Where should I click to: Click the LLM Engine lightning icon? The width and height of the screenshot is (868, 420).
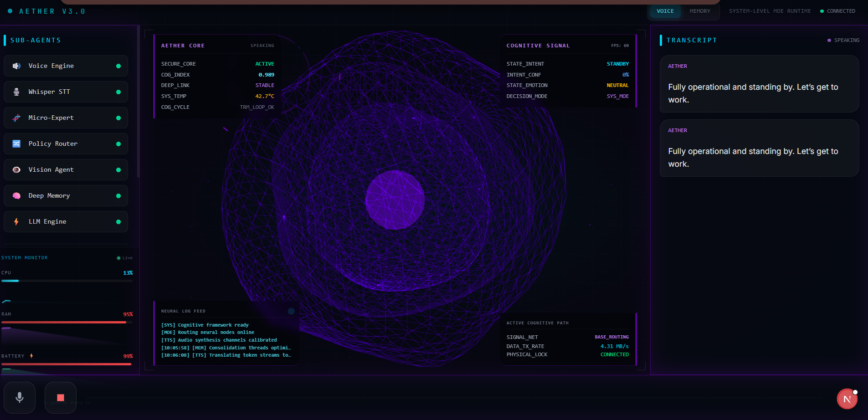(16, 222)
